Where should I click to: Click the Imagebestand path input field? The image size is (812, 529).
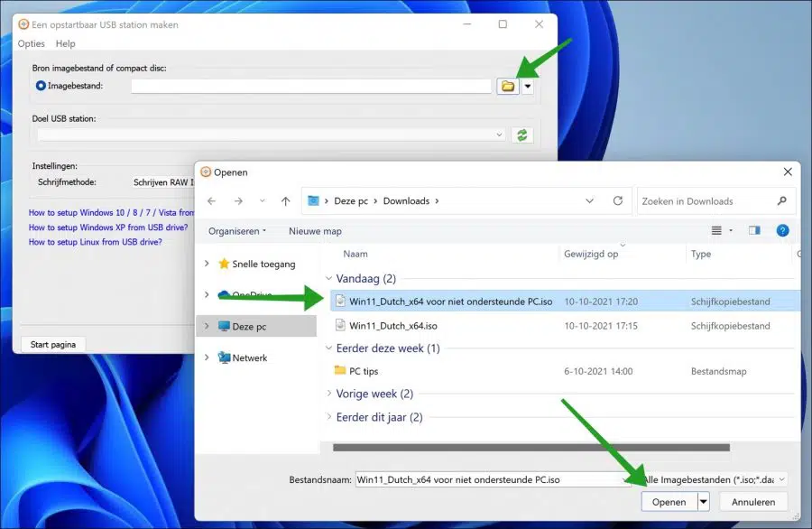[310, 86]
